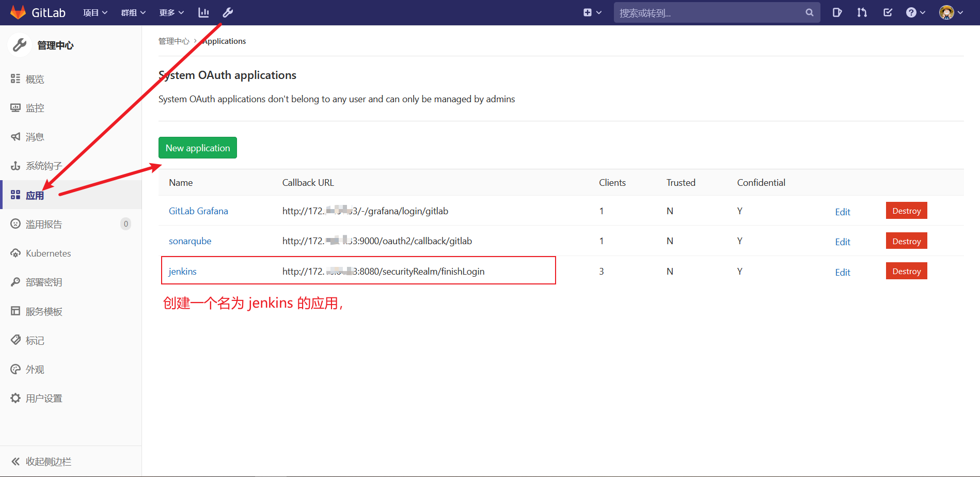Expand the 项目 projects dropdown
The image size is (980, 477).
pyautogui.click(x=95, y=12)
